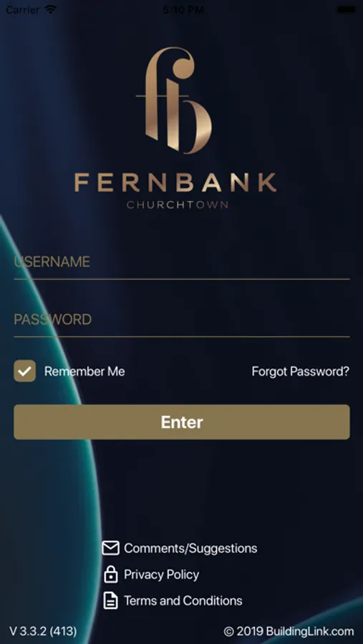Tap the Wi-Fi icon in status bar
This screenshot has width=363, height=644.
click(52, 9)
